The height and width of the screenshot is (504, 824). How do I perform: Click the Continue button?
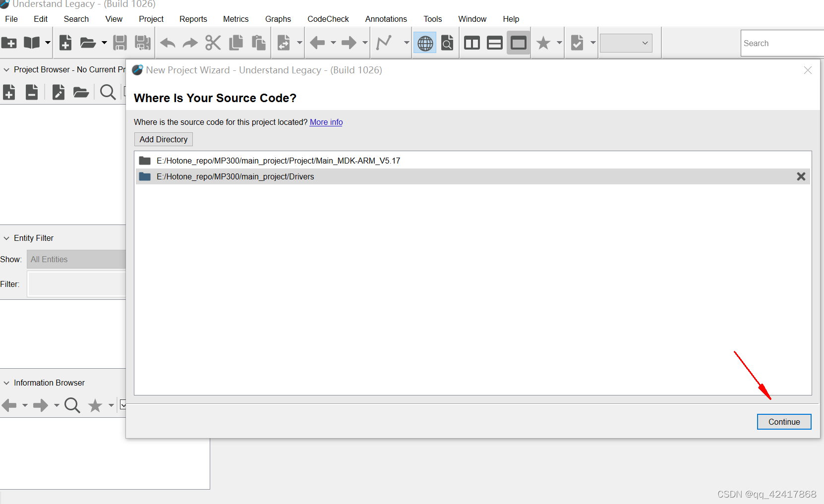784,422
